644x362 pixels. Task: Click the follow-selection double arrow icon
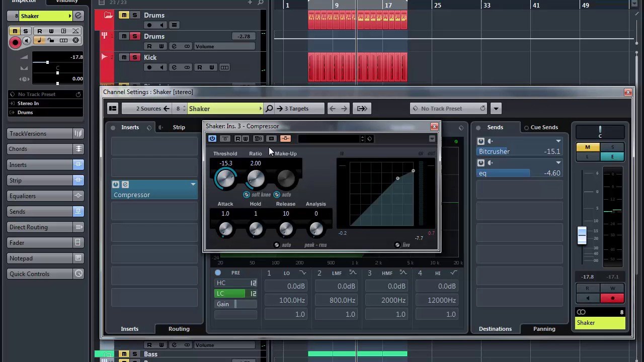(x=362, y=109)
